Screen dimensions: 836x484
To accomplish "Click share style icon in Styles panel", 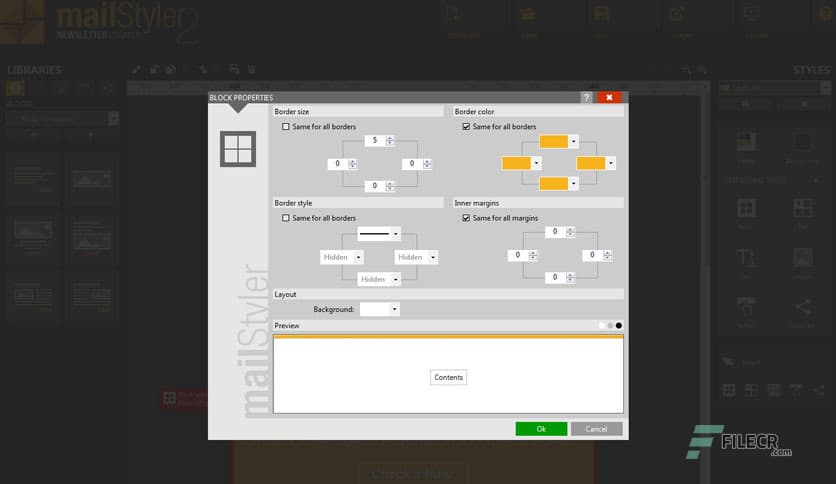I will (803, 308).
